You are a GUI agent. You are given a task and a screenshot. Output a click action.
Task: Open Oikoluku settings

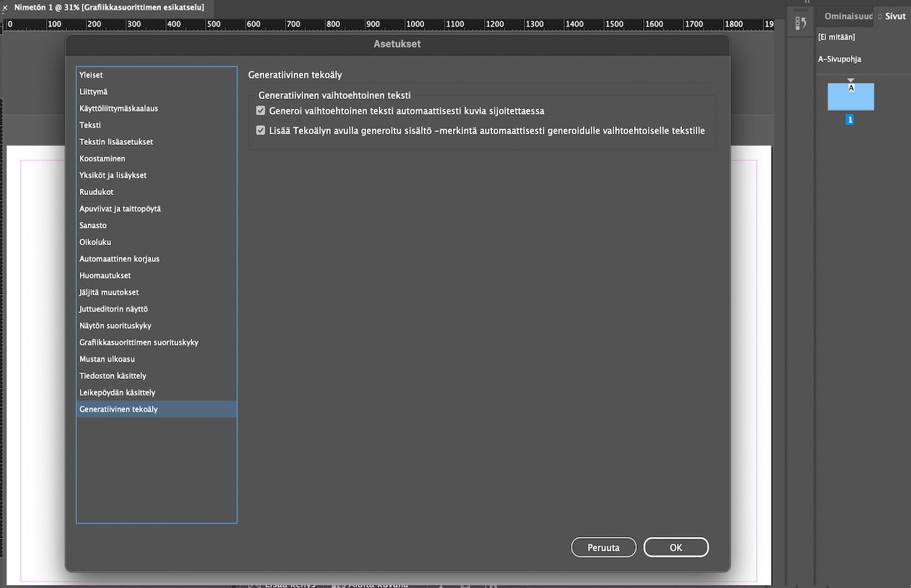click(156, 242)
